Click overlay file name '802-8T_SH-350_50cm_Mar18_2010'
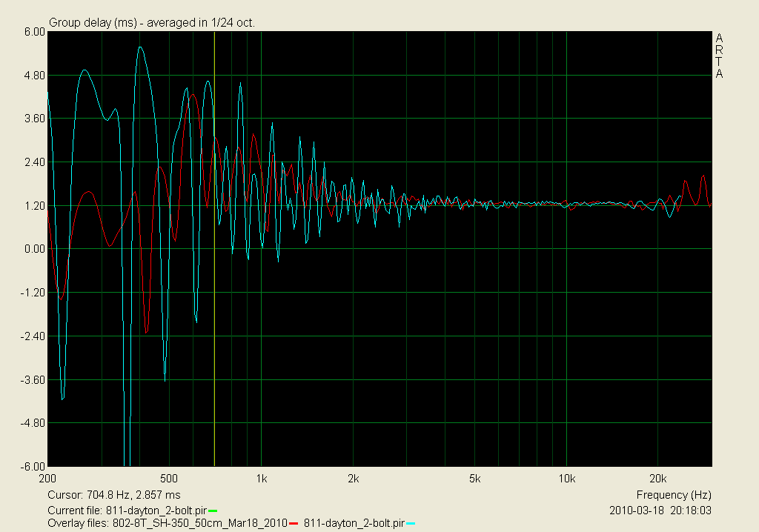The image size is (759, 532). point(200,523)
